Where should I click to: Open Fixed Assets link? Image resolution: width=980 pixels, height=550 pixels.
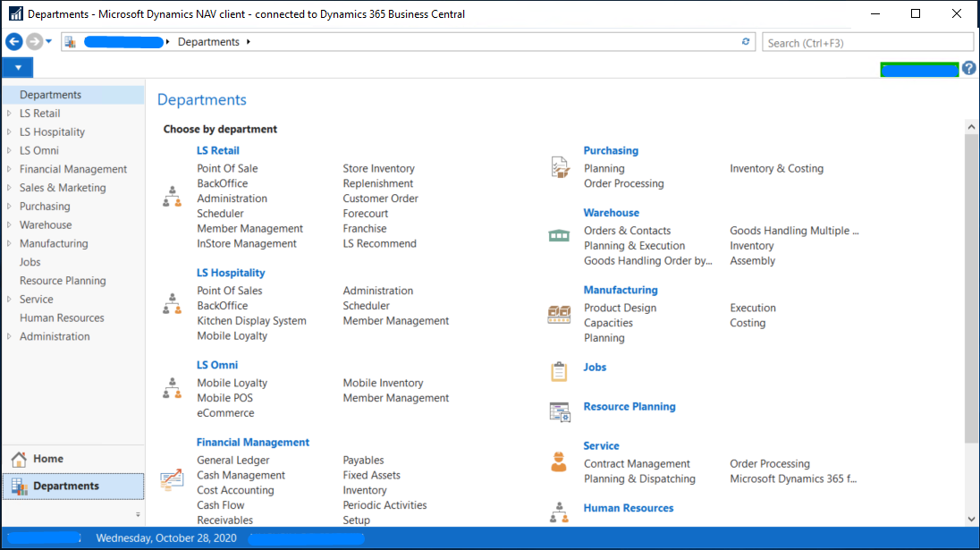[x=371, y=475]
